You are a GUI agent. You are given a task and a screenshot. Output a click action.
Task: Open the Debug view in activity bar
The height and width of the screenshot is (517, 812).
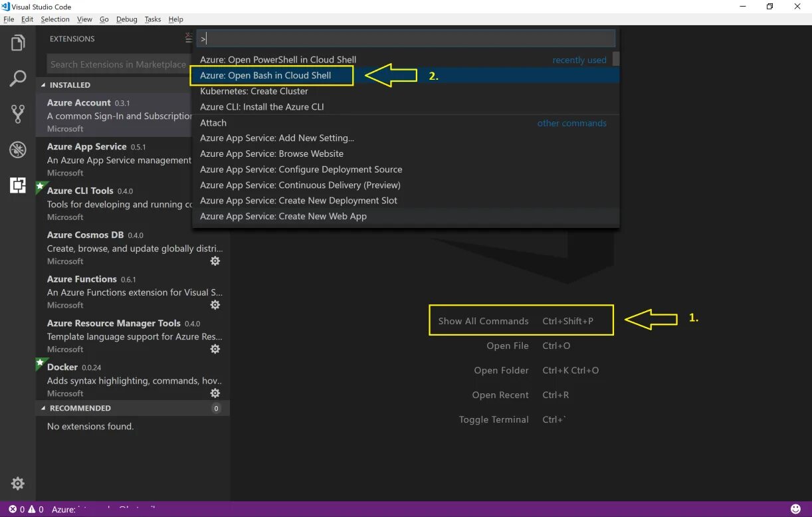point(18,149)
